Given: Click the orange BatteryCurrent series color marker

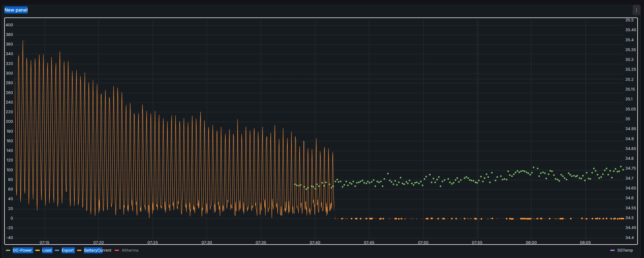Looking at the screenshot, I should tap(79, 250).
